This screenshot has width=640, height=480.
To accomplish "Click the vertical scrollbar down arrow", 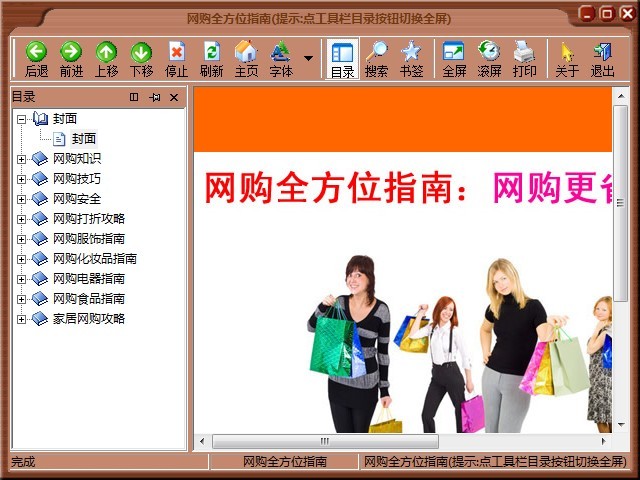I will 621,425.
